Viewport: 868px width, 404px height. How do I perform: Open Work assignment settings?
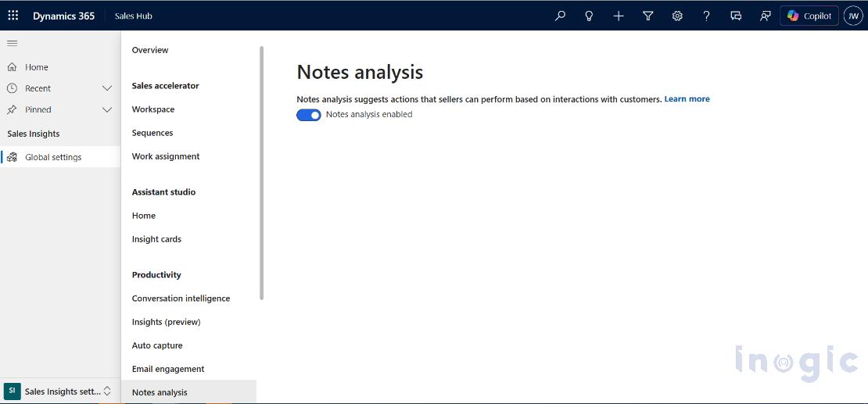point(166,156)
